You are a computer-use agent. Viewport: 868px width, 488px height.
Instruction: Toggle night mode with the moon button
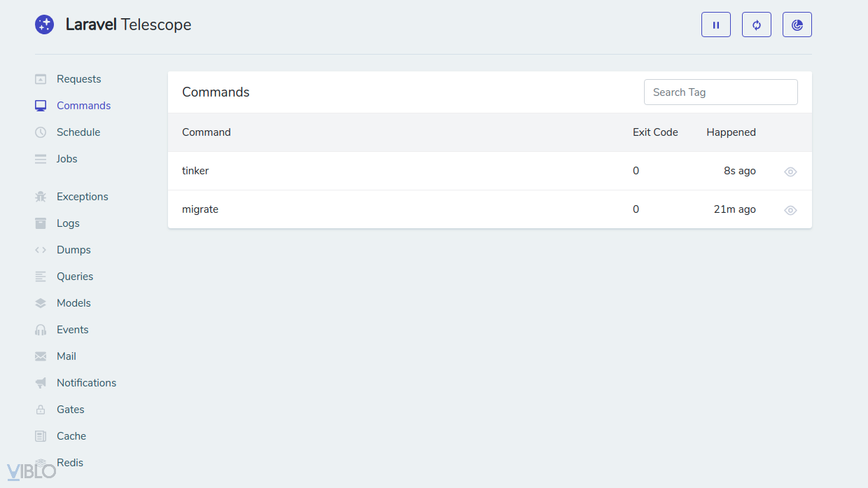click(x=797, y=25)
